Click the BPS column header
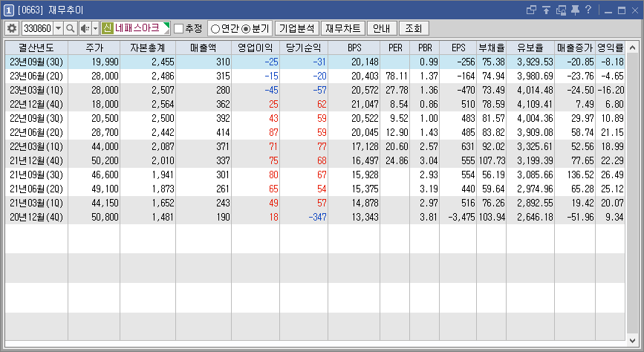Image resolution: width=644 pixels, height=352 pixels. [354, 48]
